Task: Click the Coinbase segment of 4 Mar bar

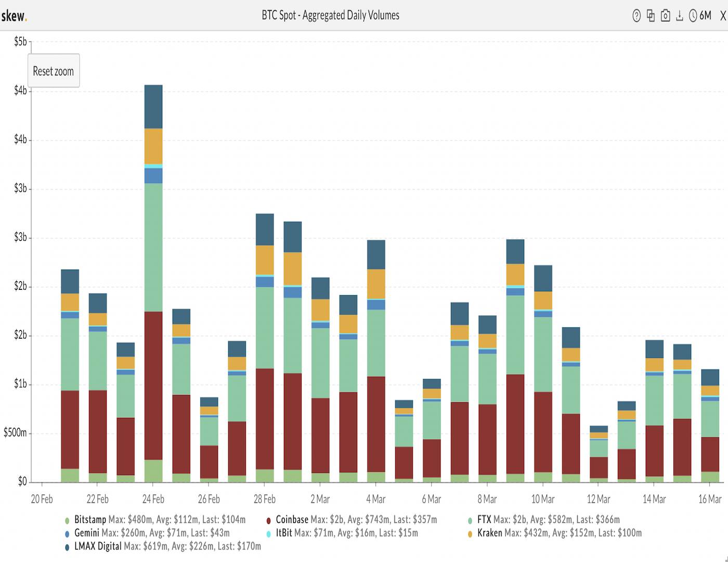Action: tap(376, 424)
